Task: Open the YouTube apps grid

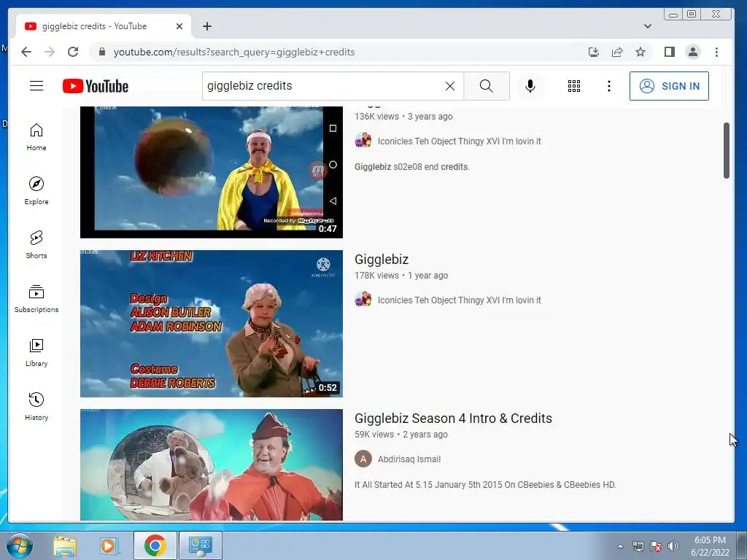Action: click(574, 86)
